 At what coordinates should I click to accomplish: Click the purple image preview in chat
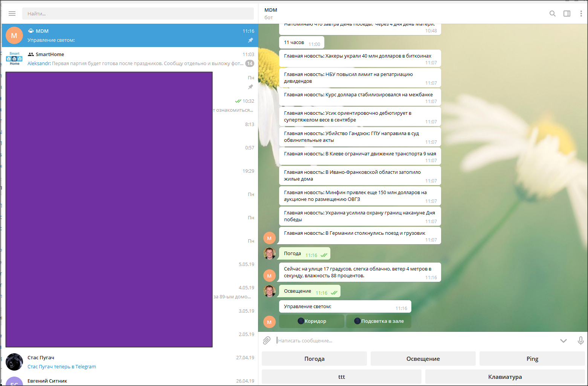[x=109, y=209]
